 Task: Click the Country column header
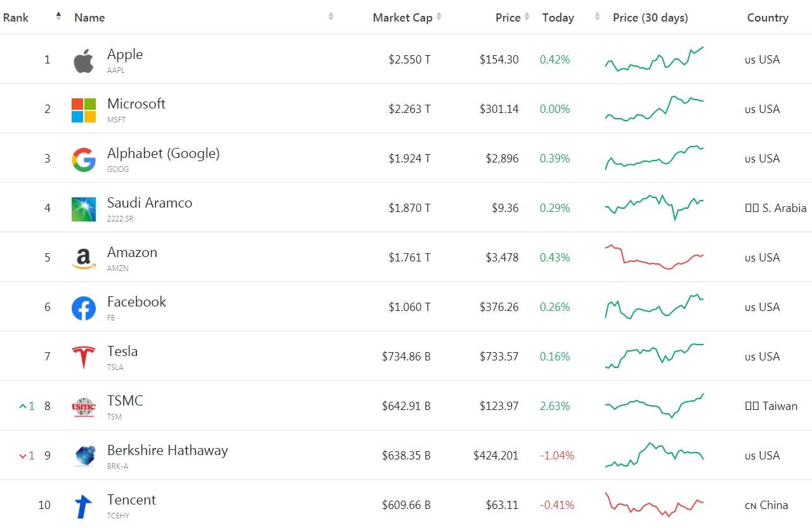(768, 18)
